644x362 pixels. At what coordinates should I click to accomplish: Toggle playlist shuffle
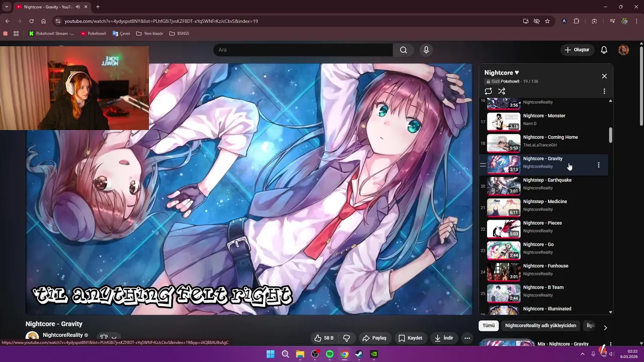pos(502,92)
